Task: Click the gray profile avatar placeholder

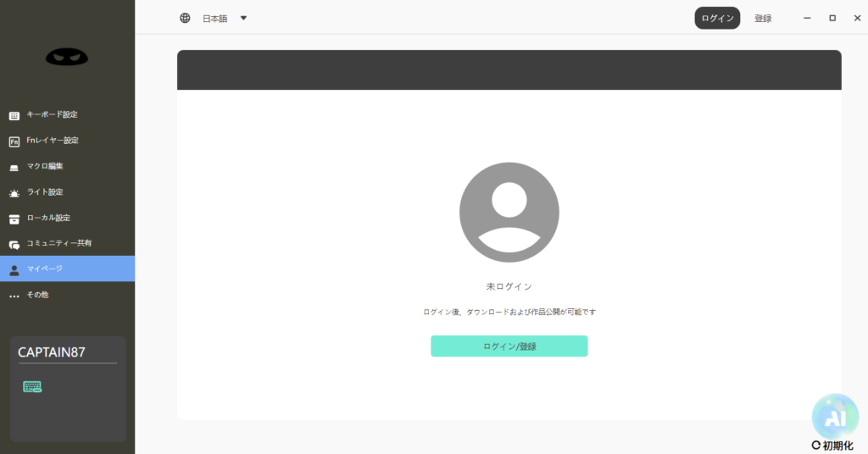Action: (x=509, y=213)
